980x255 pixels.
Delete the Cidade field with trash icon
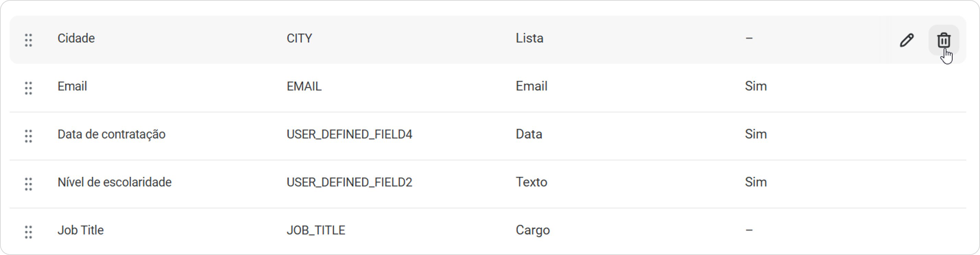point(943,40)
